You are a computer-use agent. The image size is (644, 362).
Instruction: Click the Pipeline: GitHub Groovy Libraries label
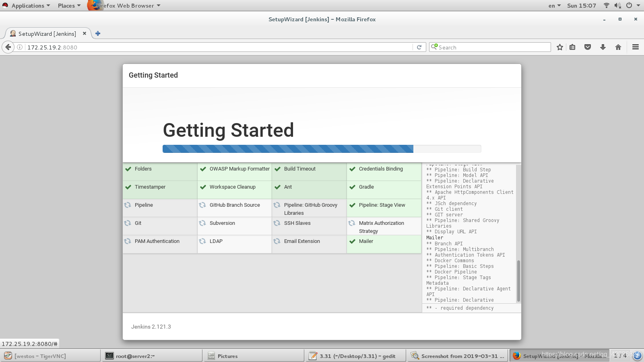tap(311, 209)
